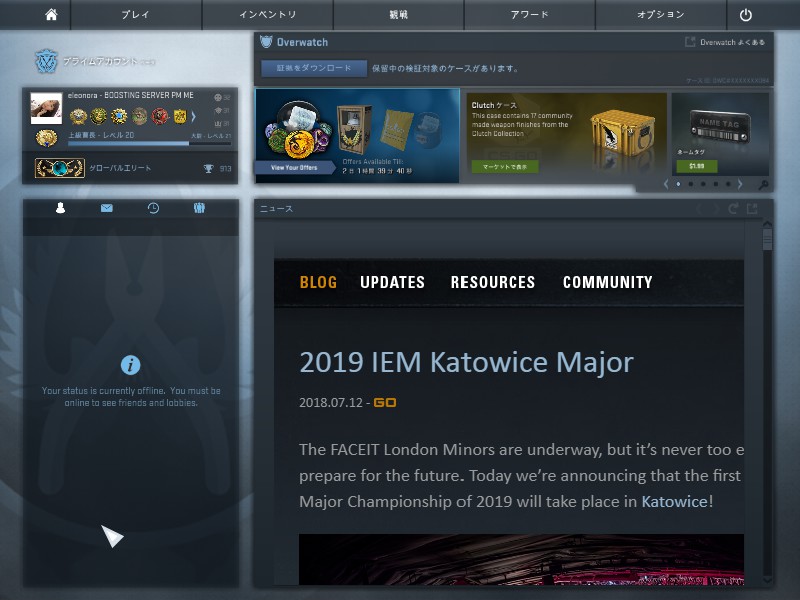Switch to the lobbies group tab icon
The image size is (800, 600).
tap(199, 208)
